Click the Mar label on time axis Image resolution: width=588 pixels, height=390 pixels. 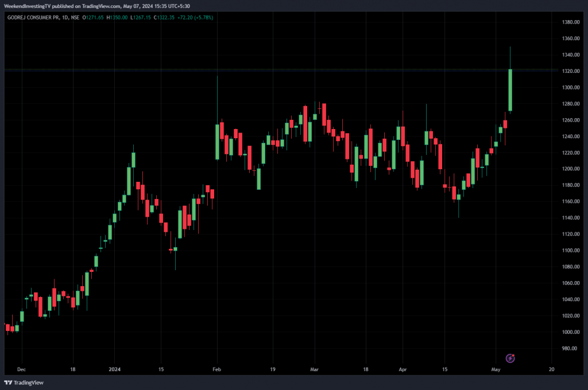coord(314,369)
